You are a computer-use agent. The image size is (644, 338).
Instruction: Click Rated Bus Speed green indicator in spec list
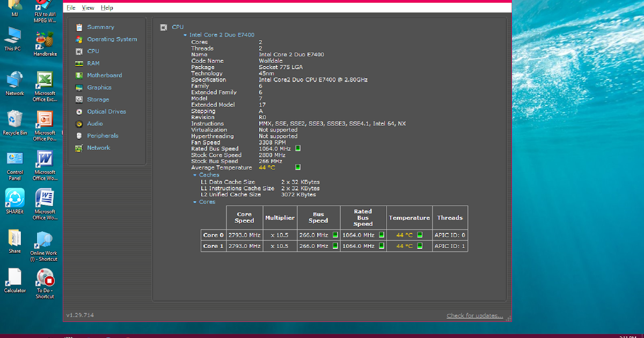298,148
